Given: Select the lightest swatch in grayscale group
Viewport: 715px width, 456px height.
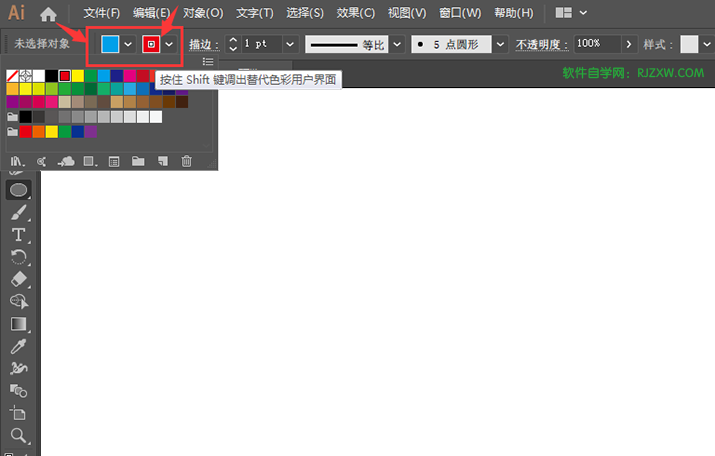Looking at the screenshot, I should tap(156, 117).
